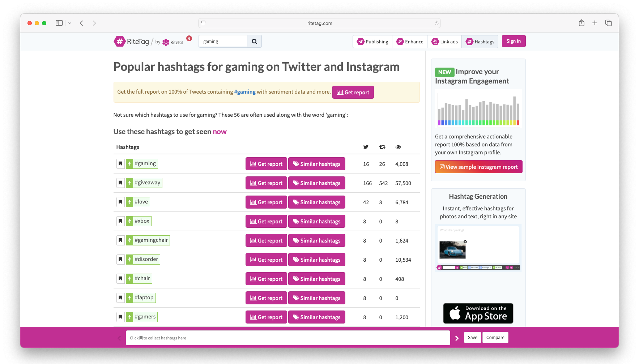Screen dimensions: 639x364
Task: Focus the gaming search input field
Action: (x=223, y=41)
